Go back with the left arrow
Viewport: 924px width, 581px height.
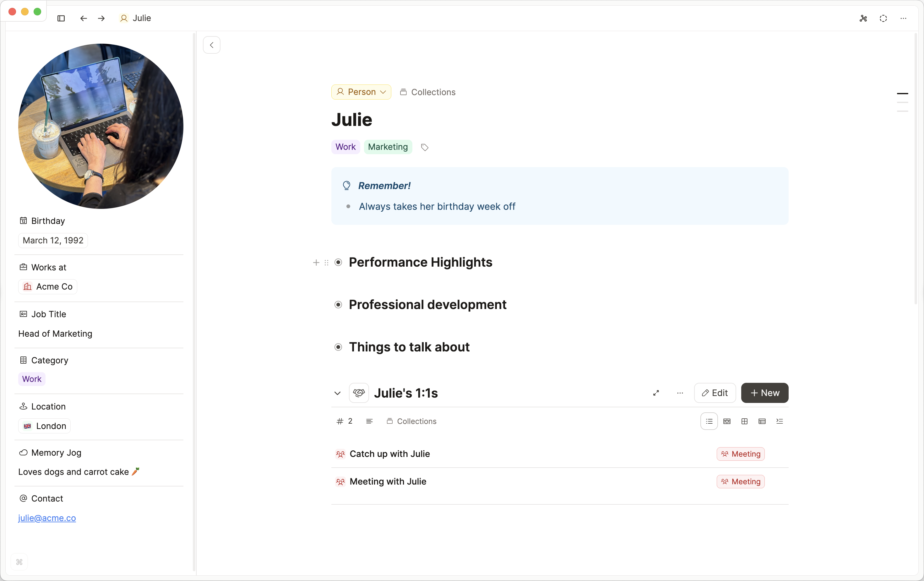tap(84, 18)
